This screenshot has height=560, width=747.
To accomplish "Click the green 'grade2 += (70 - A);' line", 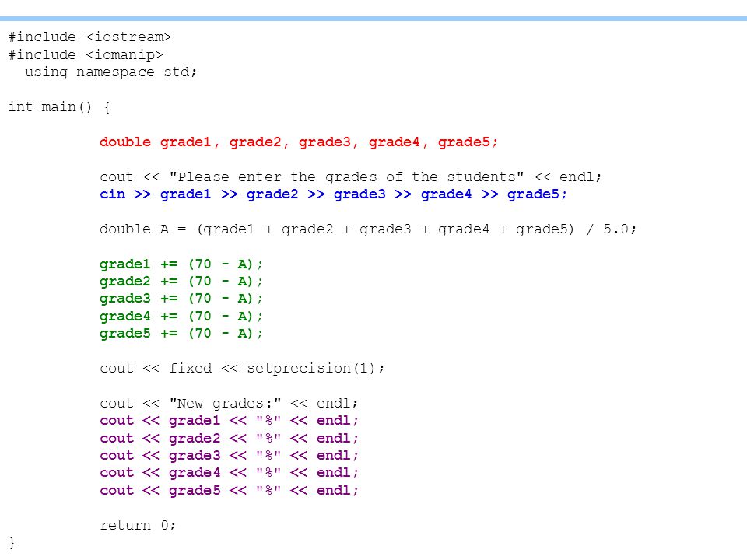I will point(181,282).
